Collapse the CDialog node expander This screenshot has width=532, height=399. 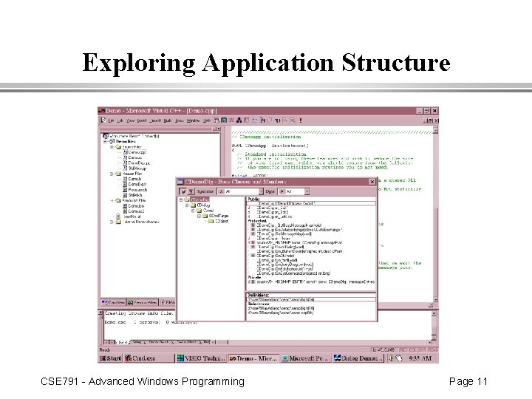click(187, 205)
